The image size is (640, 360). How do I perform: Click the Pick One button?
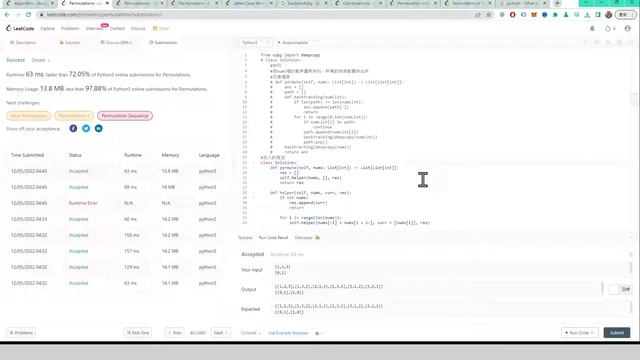[x=138, y=333]
